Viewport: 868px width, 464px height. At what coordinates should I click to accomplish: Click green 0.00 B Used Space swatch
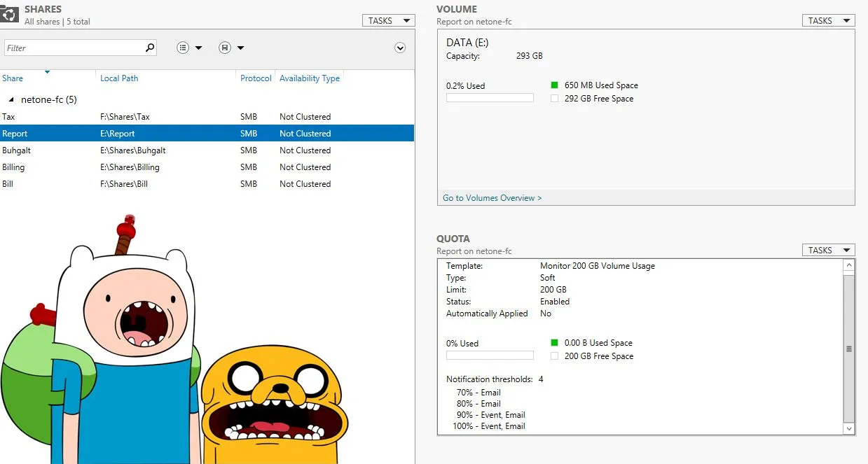(554, 343)
